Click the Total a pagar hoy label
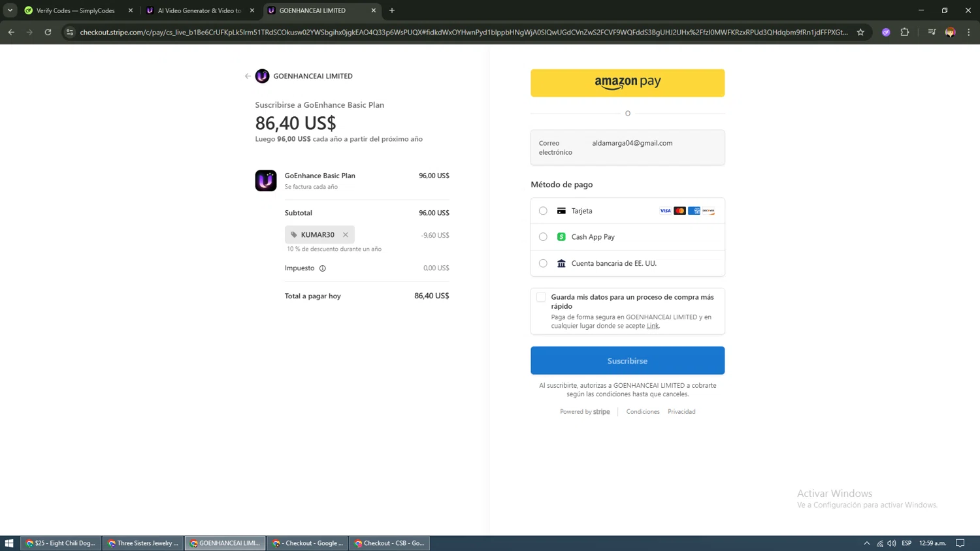The image size is (980, 551). (313, 296)
